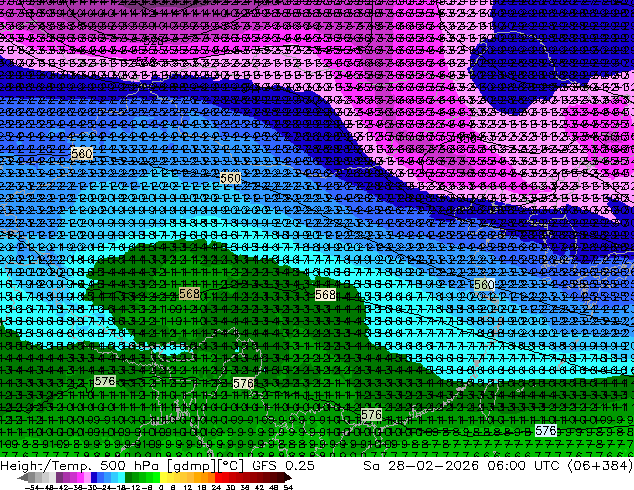Click the dark blue swatch on the color scale
This screenshot has height=490, width=634.
click(94, 477)
